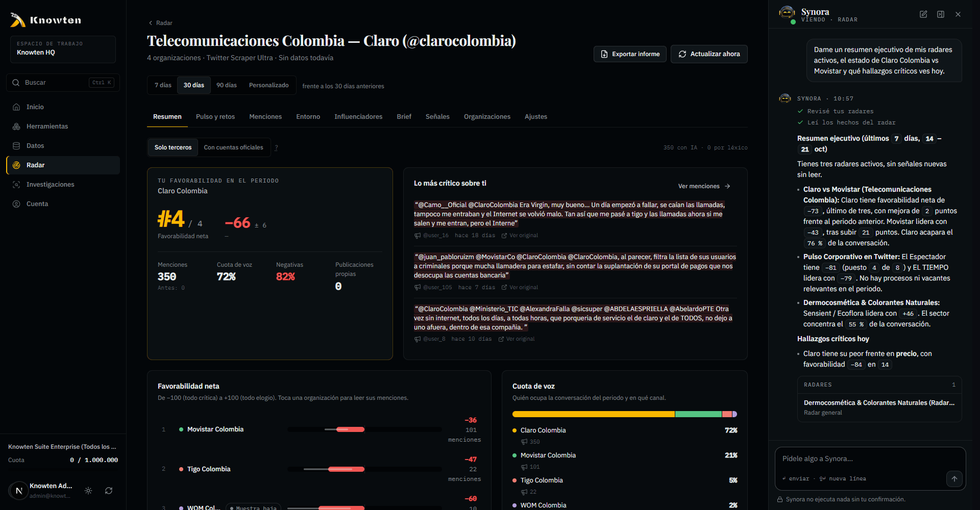Screen dimensions: 980x510
Task: Select the 90 días period
Action: tap(227, 85)
